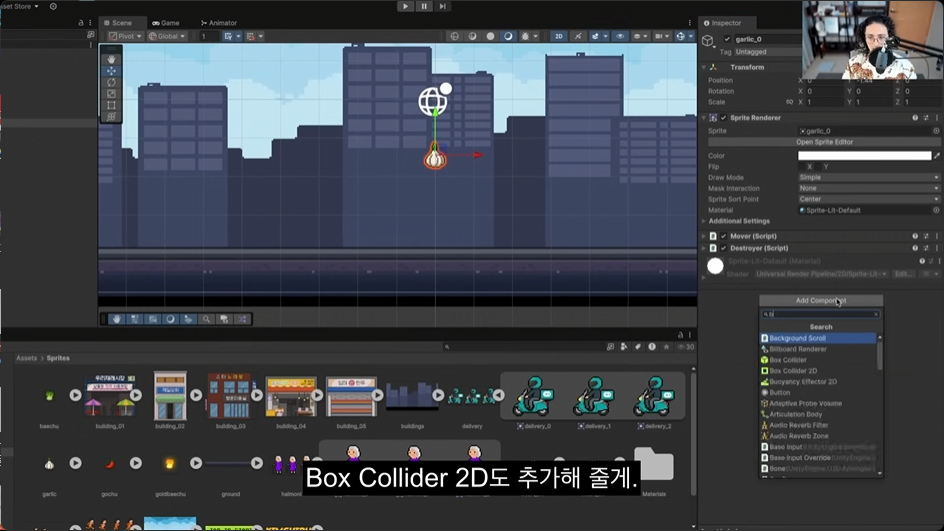
Task: Click Assets in breadcrumb path
Action: coord(26,358)
